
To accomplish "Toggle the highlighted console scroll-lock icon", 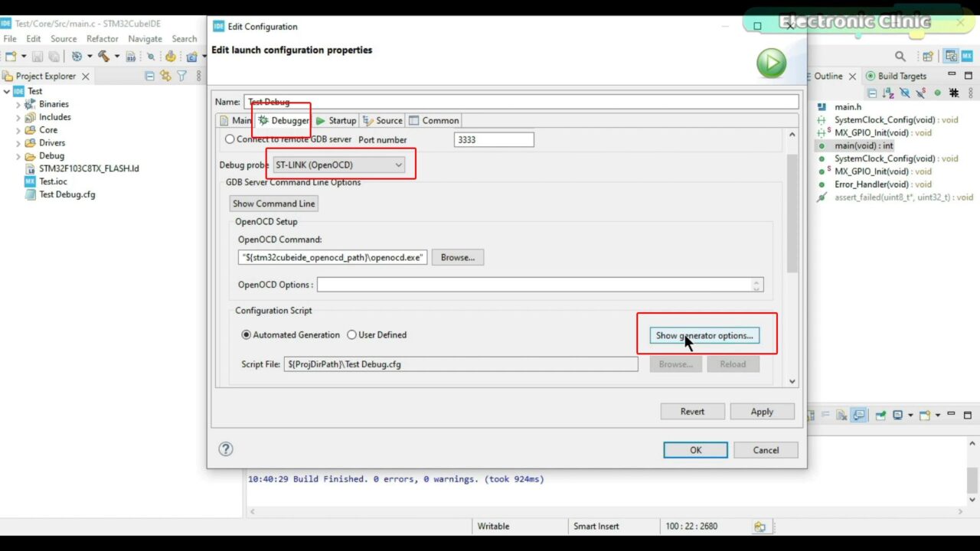I will [x=859, y=416].
